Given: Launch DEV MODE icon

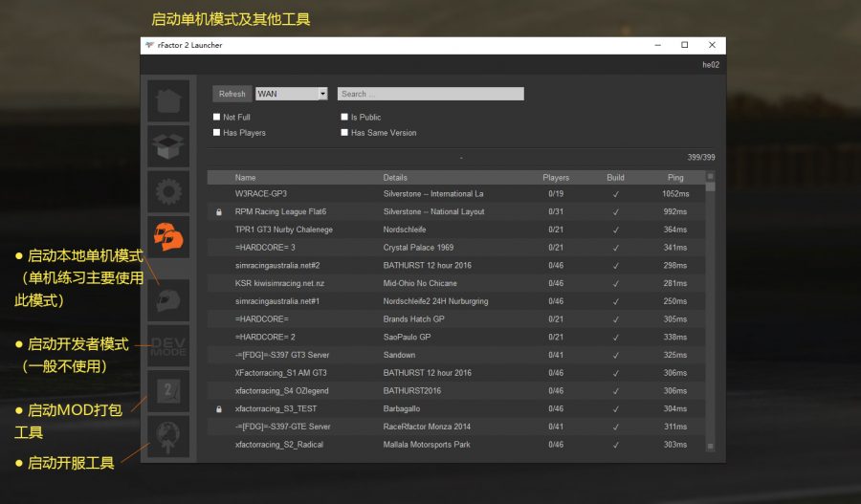Looking at the screenshot, I should 168,346.
